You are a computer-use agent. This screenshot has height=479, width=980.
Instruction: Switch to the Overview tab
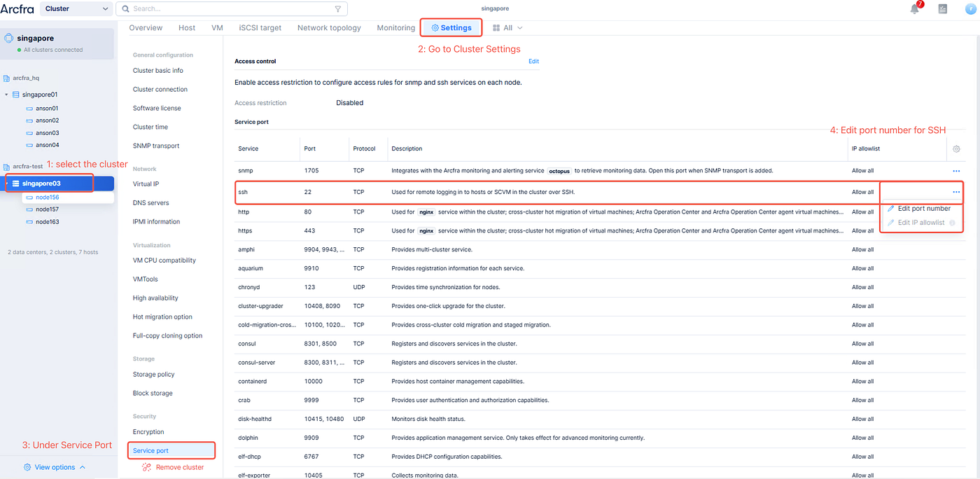click(146, 28)
